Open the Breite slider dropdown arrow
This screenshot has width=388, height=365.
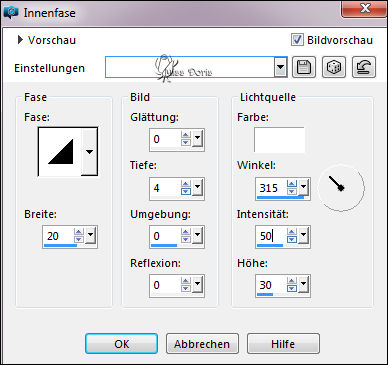(x=90, y=235)
